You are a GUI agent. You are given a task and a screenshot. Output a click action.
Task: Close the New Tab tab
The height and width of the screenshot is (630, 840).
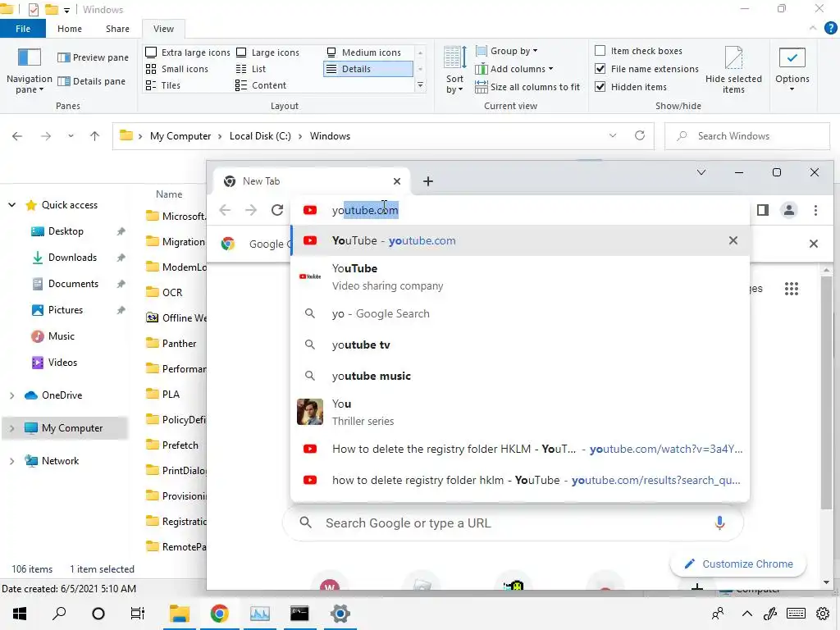(397, 181)
